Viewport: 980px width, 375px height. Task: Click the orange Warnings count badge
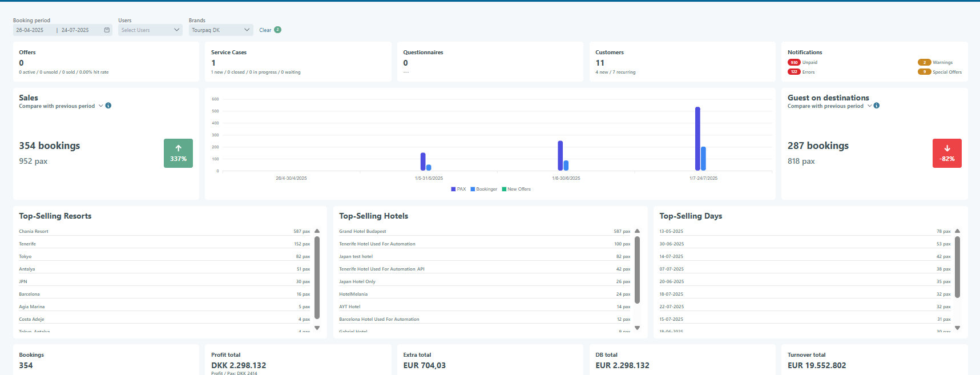924,62
